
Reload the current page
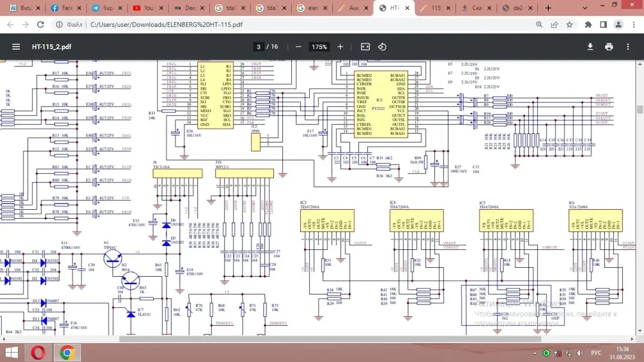[x=41, y=24]
